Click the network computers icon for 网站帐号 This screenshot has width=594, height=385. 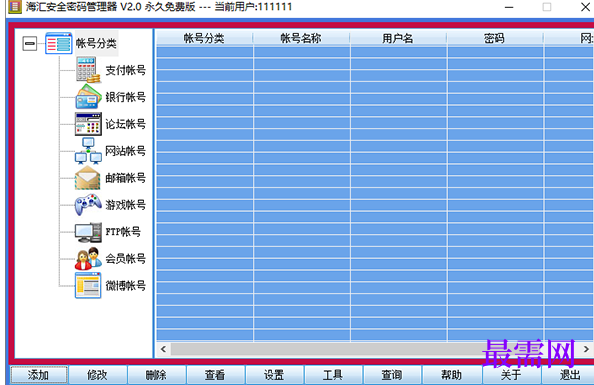click(x=88, y=151)
